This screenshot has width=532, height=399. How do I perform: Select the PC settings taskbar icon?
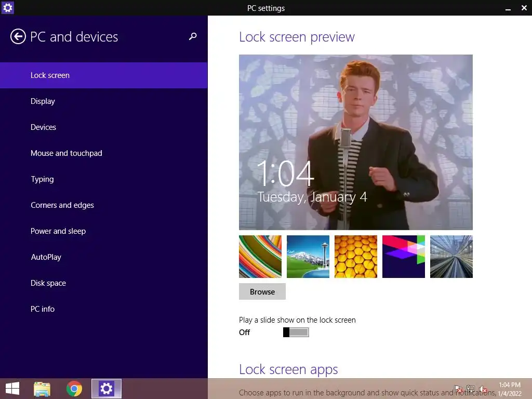106,389
